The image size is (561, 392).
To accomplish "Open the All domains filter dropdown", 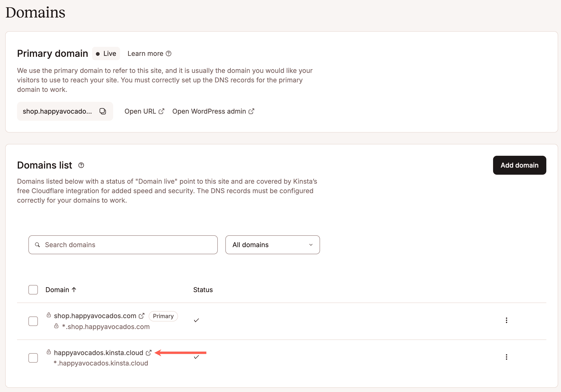I will [x=272, y=245].
